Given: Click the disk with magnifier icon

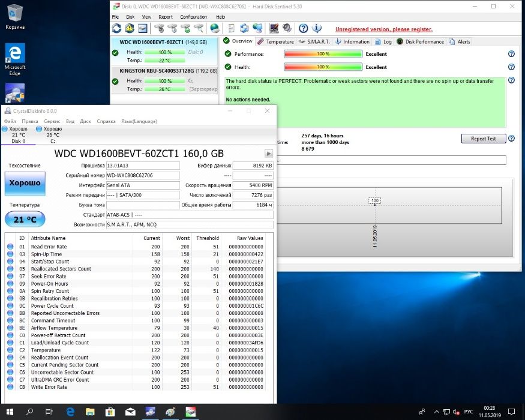Looking at the screenshot, I should 198,28.
